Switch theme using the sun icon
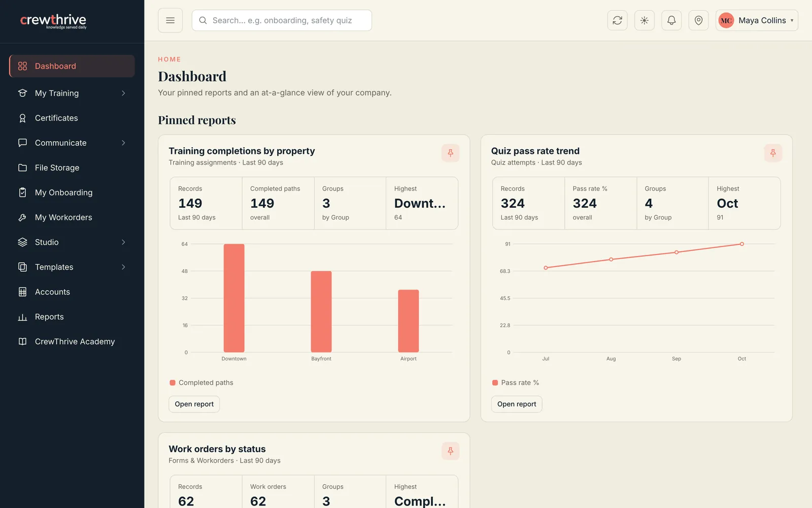Image resolution: width=812 pixels, height=508 pixels. (644, 20)
